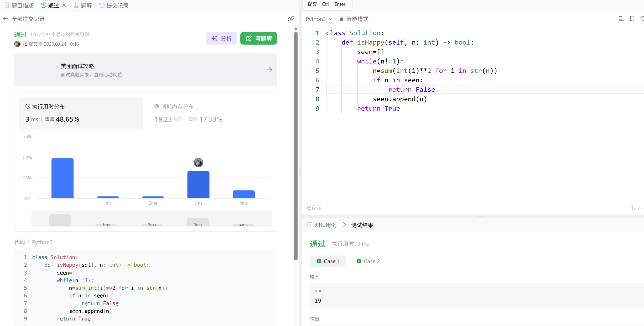Click the bookmark icon in editor toolbar
The height and width of the screenshot is (326, 644).
(x=632, y=19)
